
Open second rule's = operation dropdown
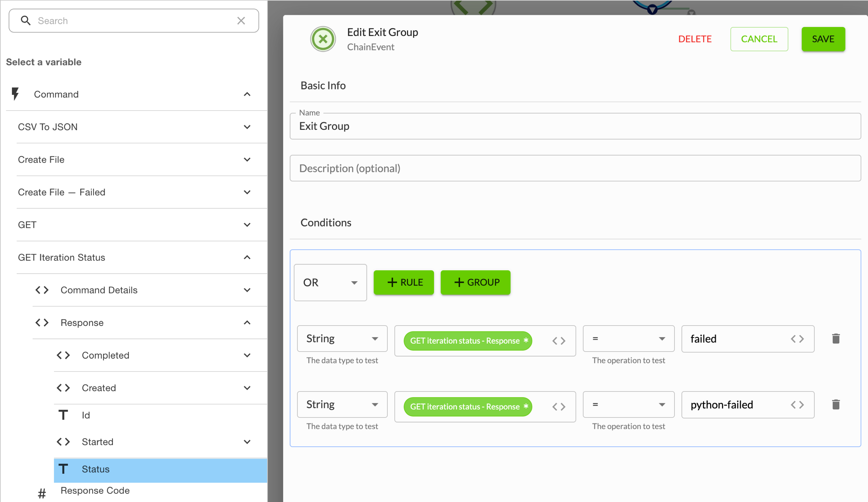pyautogui.click(x=628, y=404)
